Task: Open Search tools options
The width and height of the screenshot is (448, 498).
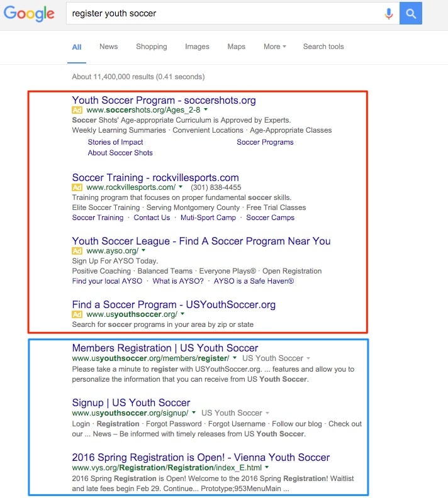Action: (x=323, y=47)
